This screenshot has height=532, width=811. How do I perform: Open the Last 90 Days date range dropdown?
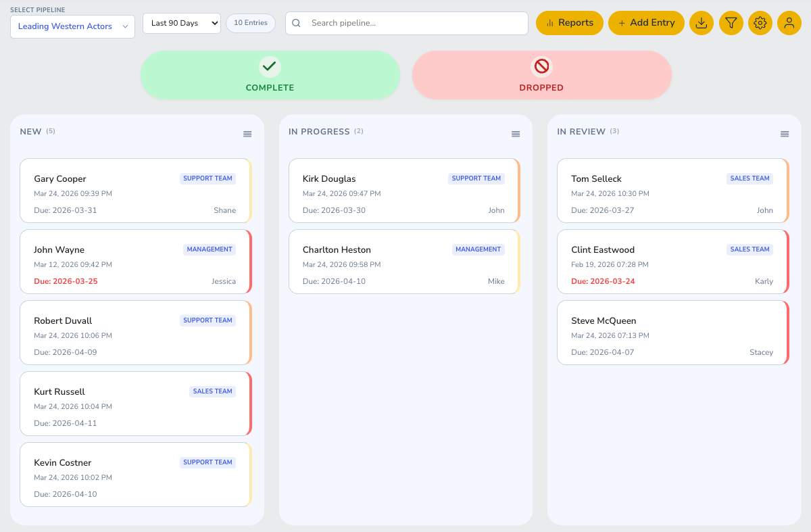(x=181, y=22)
